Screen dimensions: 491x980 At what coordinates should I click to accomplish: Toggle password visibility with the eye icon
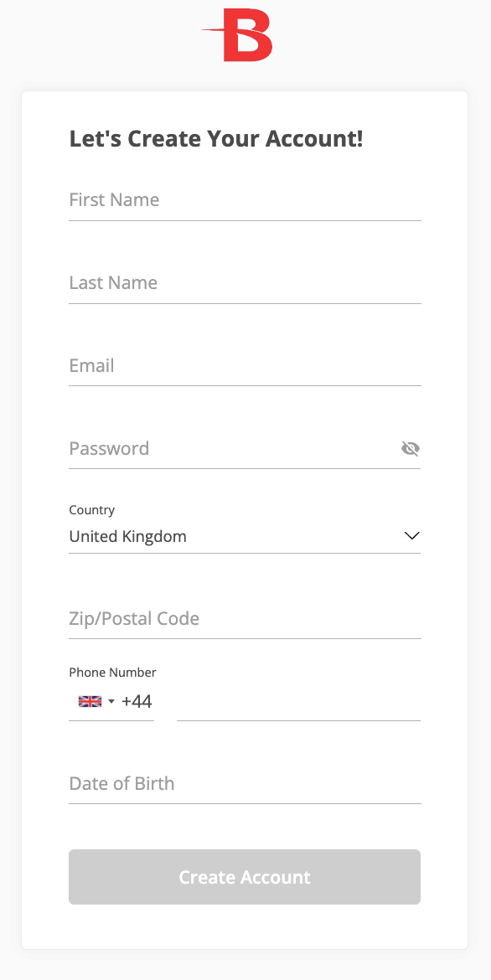pos(411,448)
